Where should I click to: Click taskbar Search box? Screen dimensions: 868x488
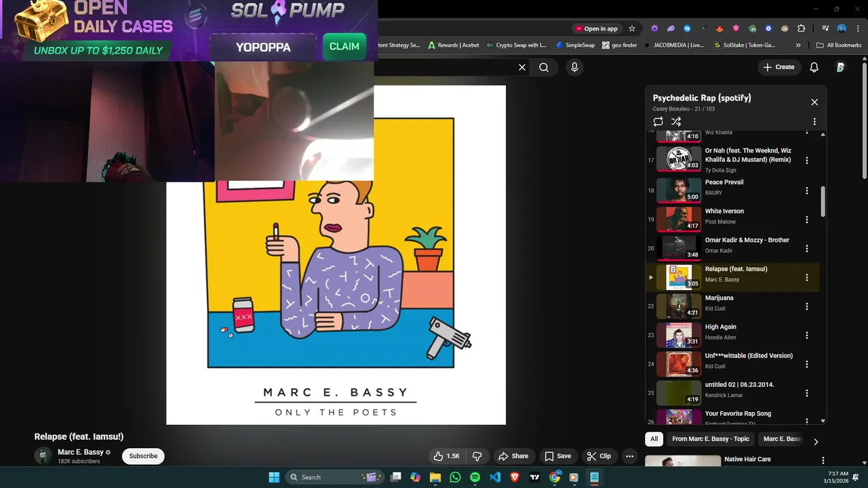(336, 477)
